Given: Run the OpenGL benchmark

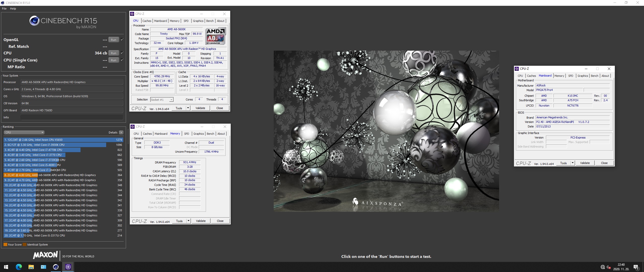Looking at the screenshot, I should [x=114, y=40].
